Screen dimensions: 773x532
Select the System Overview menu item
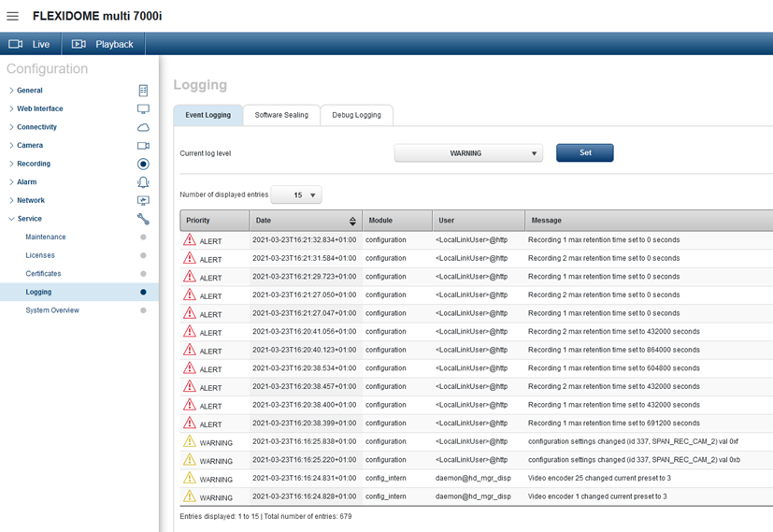(x=52, y=310)
